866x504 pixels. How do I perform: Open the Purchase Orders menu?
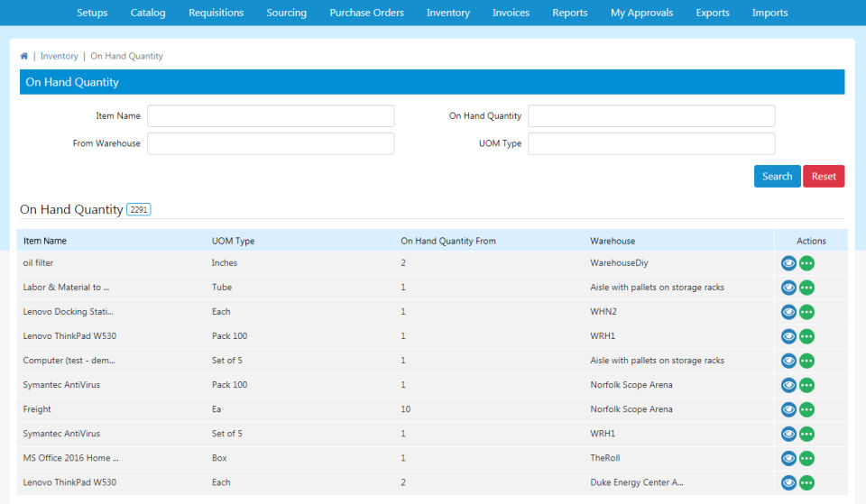(366, 13)
